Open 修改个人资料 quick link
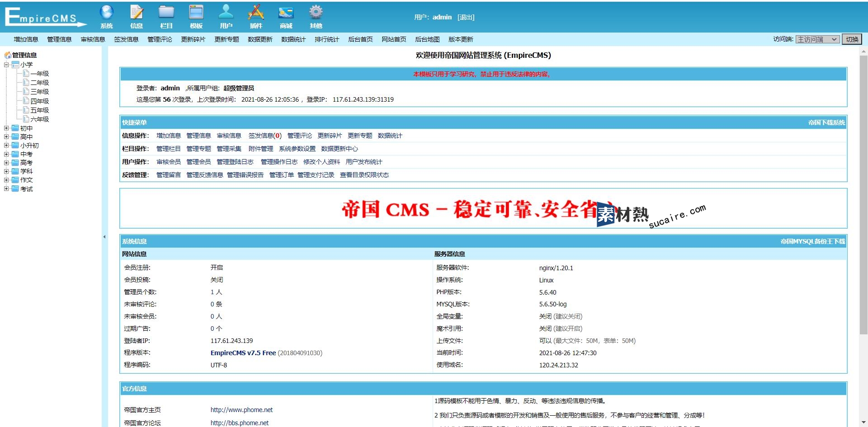 pyautogui.click(x=321, y=162)
